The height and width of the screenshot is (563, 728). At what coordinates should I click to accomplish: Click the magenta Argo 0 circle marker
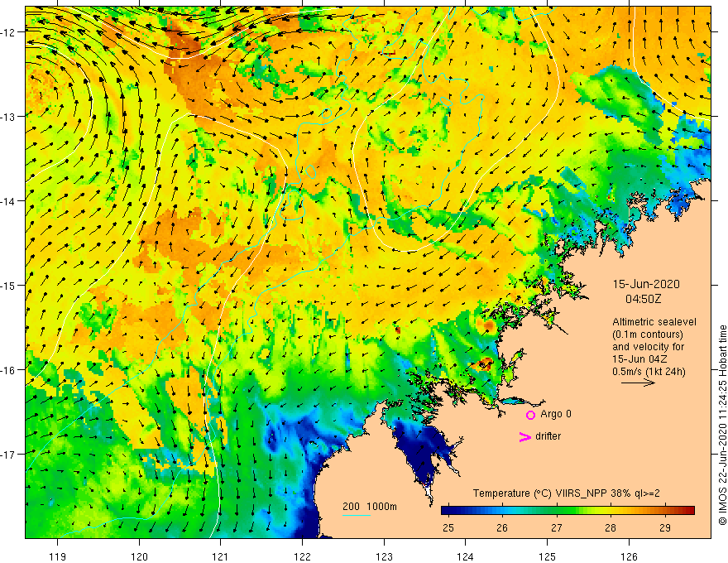coord(530,416)
